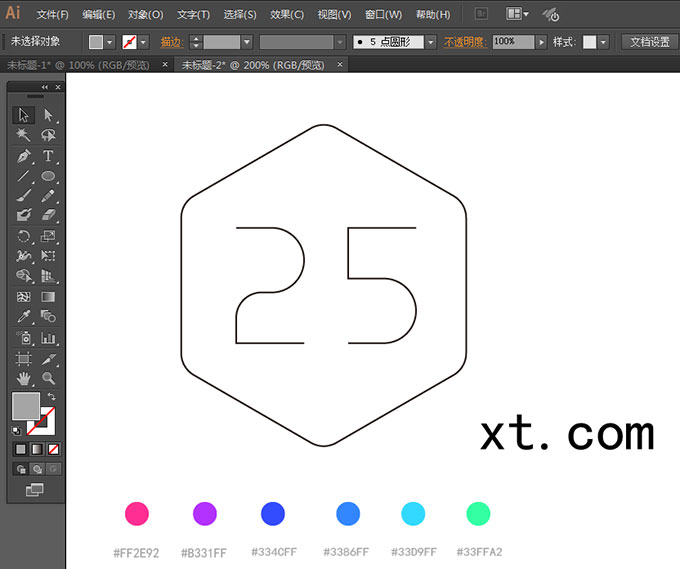
Task: Activate the Artboard tool
Action: 23,359
